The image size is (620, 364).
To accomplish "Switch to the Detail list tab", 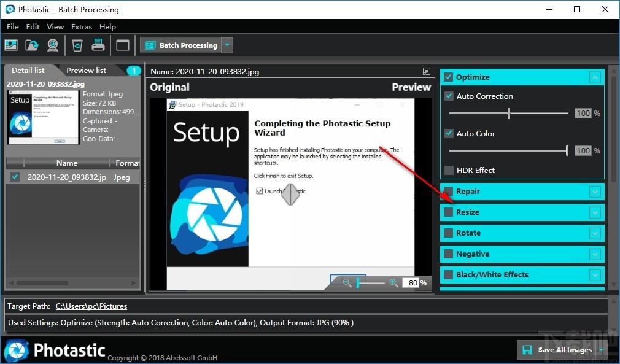I will coord(28,71).
